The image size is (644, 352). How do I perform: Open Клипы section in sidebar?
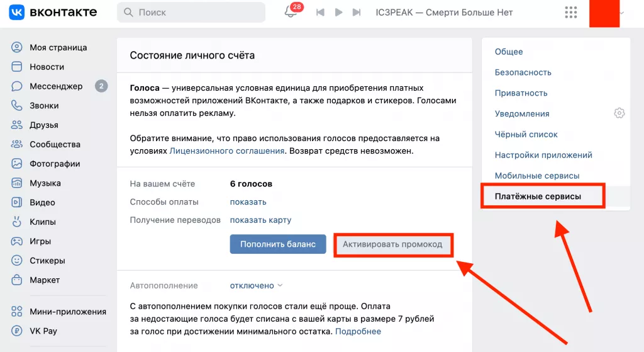pyautogui.click(x=43, y=222)
